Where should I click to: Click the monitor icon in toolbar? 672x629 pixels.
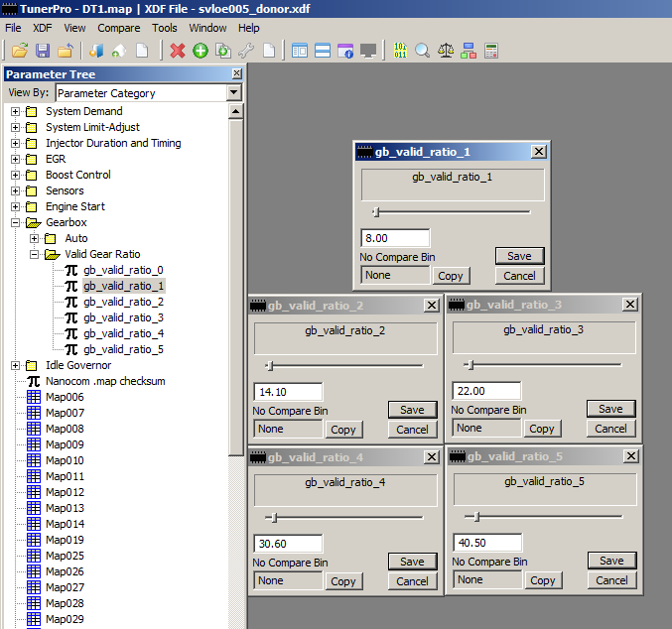click(368, 51)
